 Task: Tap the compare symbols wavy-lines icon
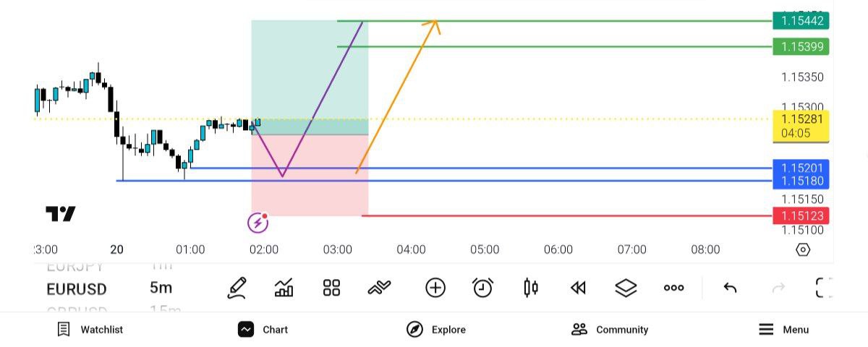[379, 288]
